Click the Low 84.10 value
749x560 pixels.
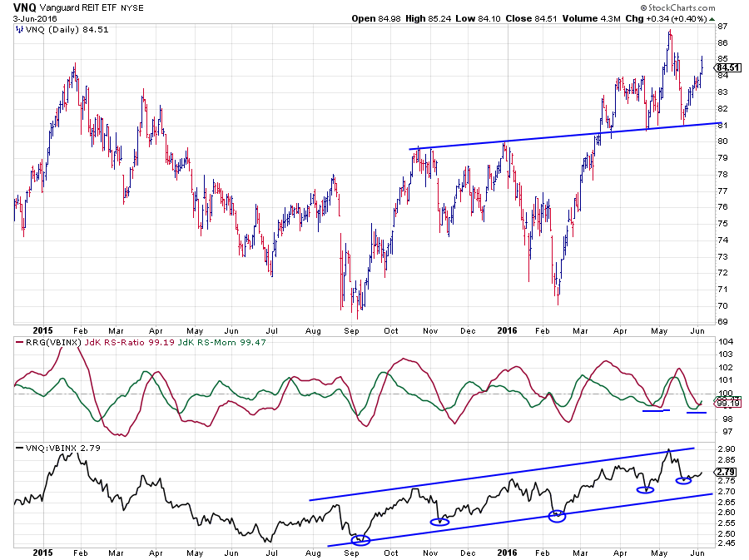pos(478,18)
